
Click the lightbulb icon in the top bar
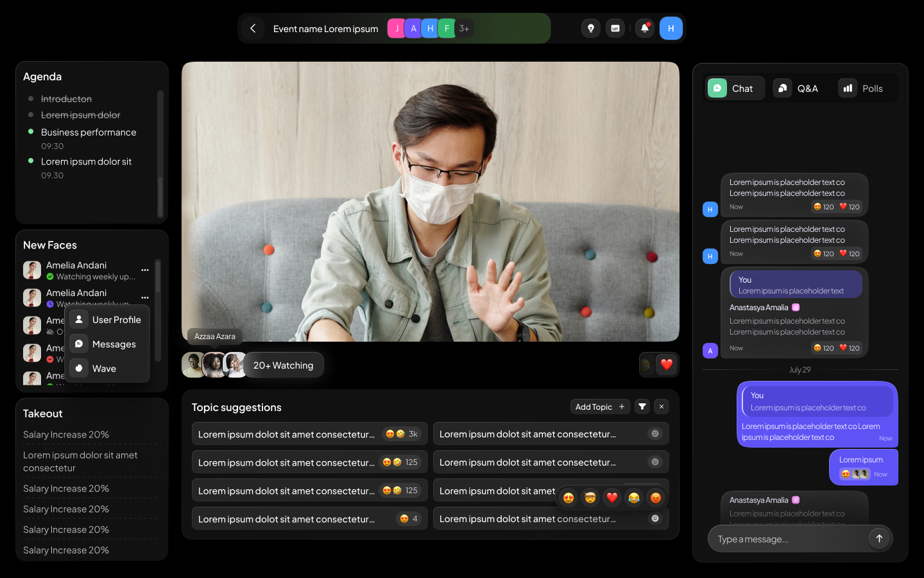click(x=591, y=28)
